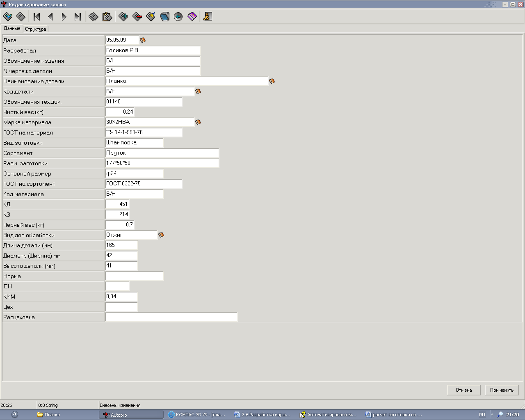Click the Диаметр (Ширина) field with 42
Screen dimensions: 525x420
[121, 256]
